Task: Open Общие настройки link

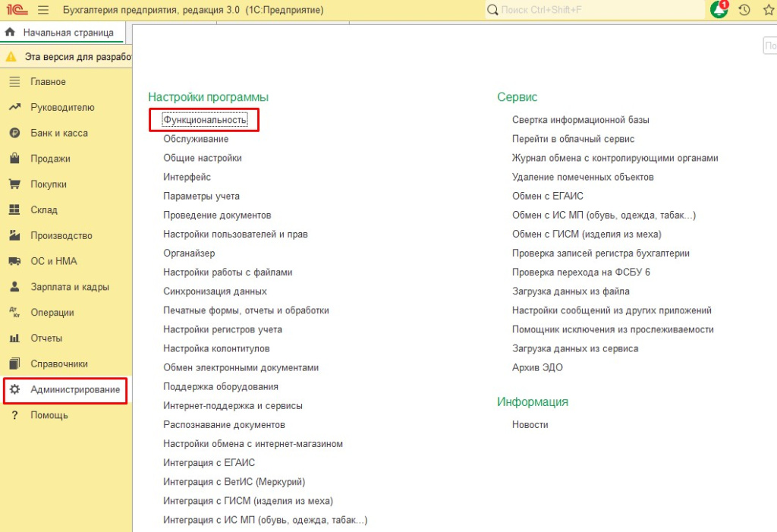Action: click(x=203, y=158)
